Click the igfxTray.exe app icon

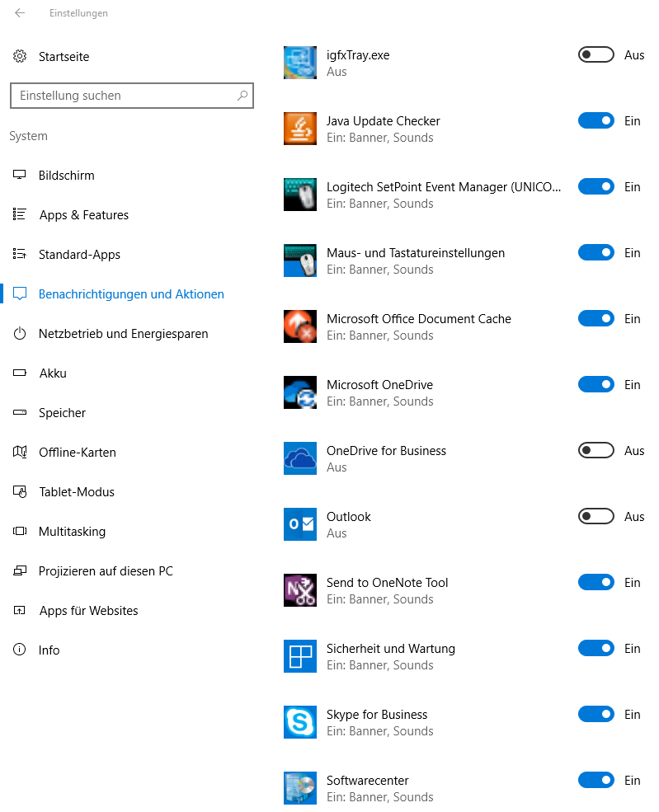[x=300, y=63]
